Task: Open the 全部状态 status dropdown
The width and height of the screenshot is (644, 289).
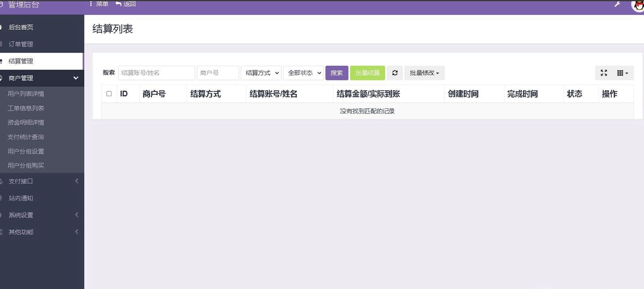Action: pos(304,73)
